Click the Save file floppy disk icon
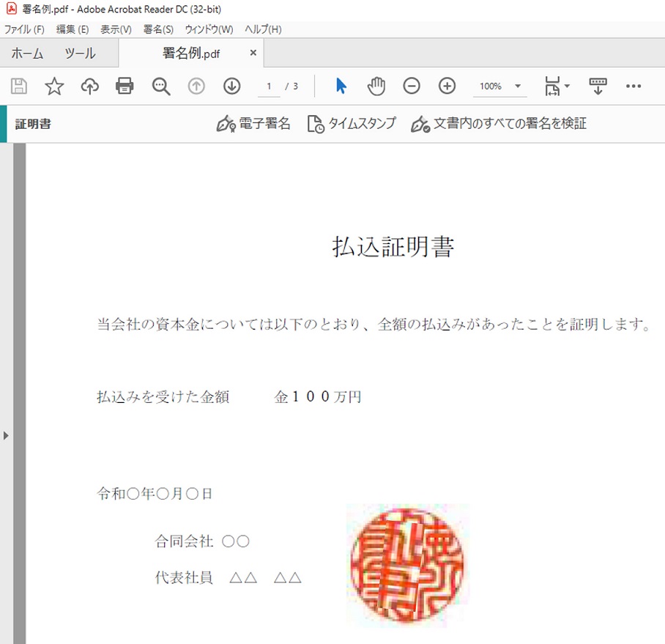Screen dimensions: 665x644 (x=19, y=86)
